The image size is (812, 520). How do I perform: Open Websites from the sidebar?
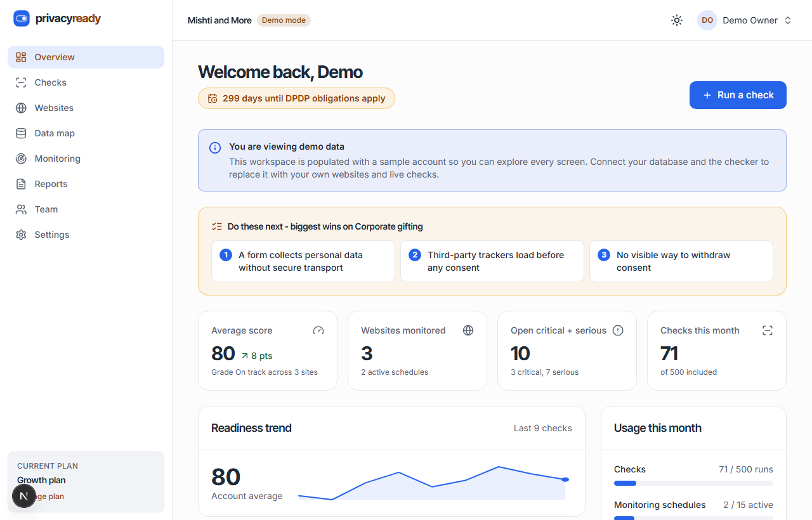click(86, 108)
